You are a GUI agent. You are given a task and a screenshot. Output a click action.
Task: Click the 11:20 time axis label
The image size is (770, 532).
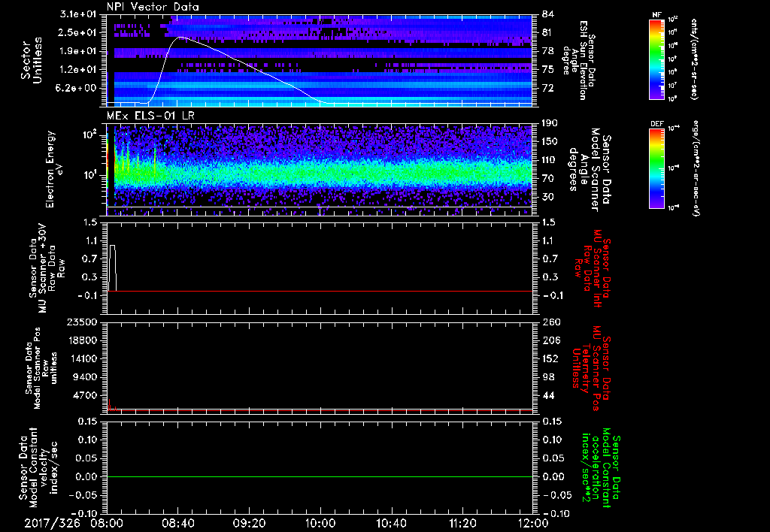coord(462,522)
